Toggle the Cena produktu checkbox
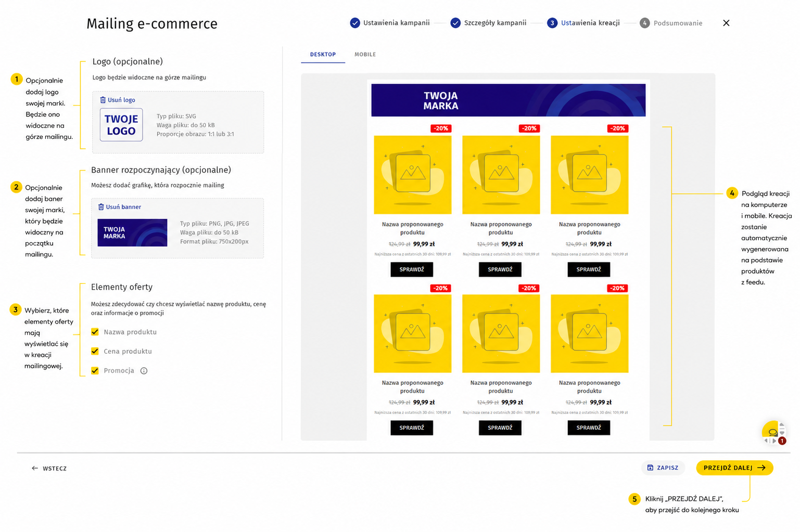The width and height of the screenshot is (800, 532). [95, 351]
